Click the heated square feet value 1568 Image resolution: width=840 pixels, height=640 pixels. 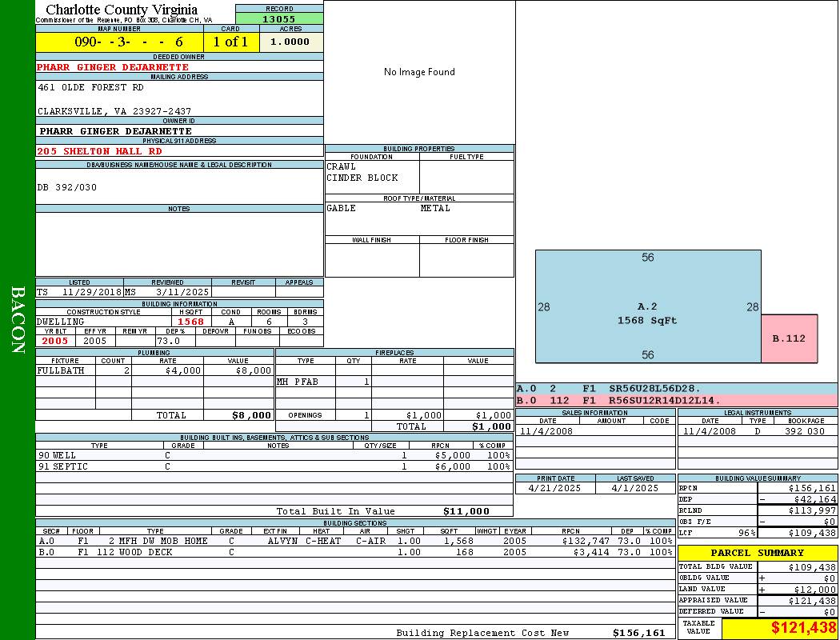190,322
